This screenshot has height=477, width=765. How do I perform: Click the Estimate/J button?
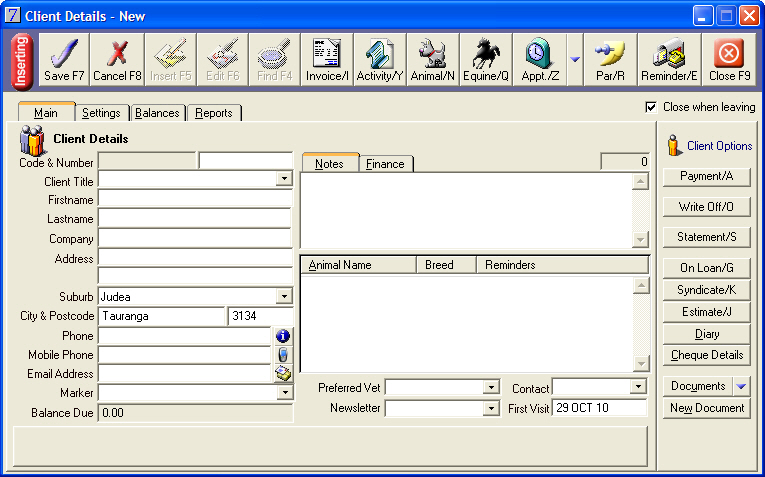coord(706,312)
